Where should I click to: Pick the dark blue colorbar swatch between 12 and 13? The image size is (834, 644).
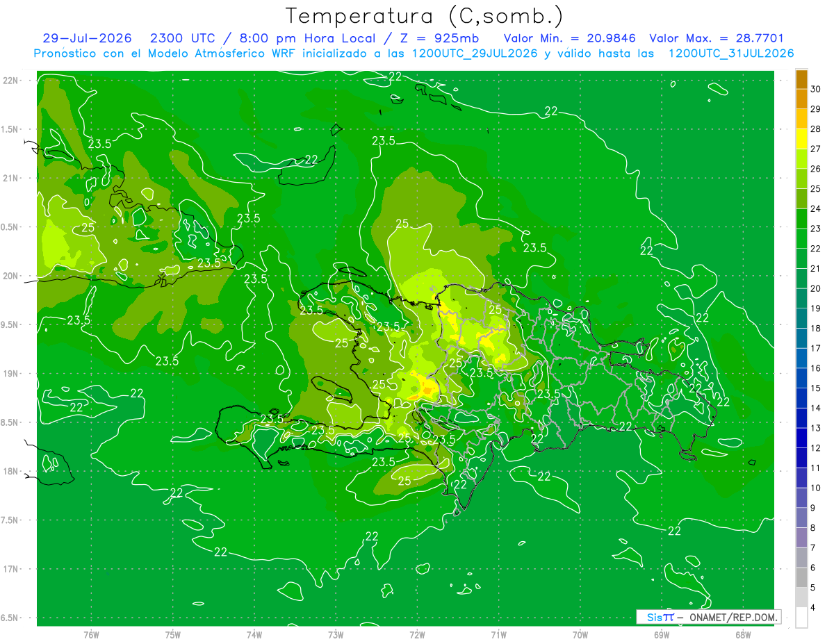point(801,438)
